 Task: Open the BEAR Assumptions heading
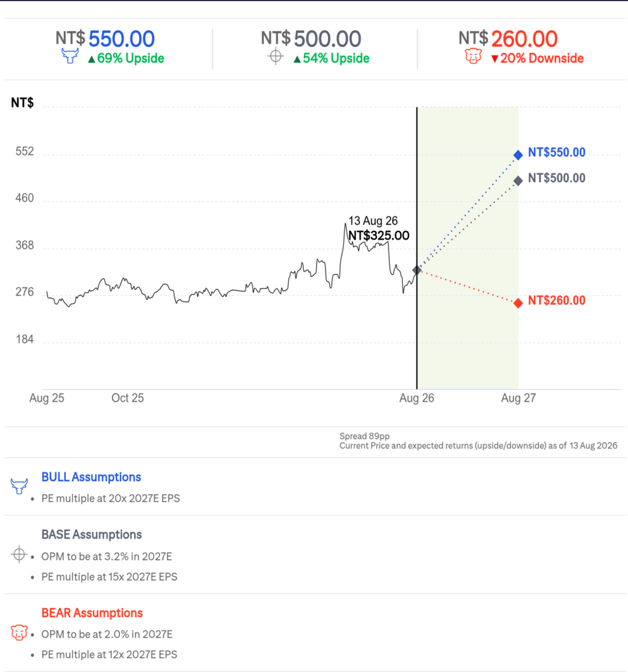pos(92,613)
